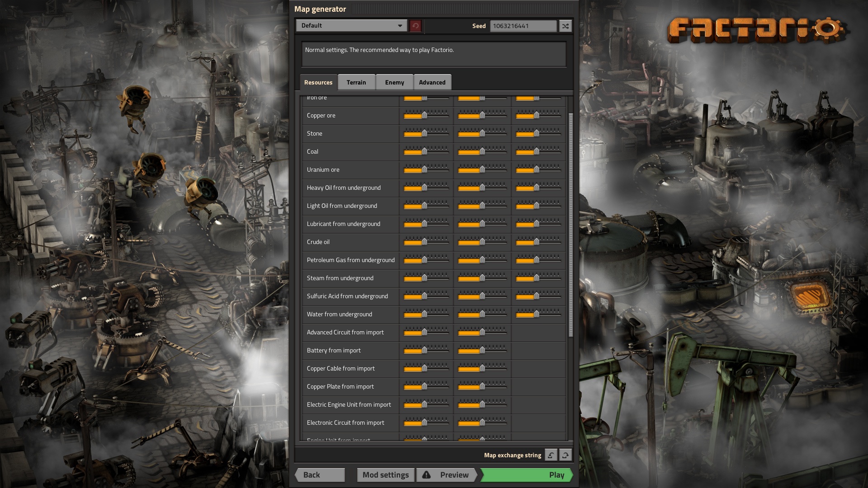Click the Resources tab
Viewport: 868px width, 488px height.
(318, 82)
